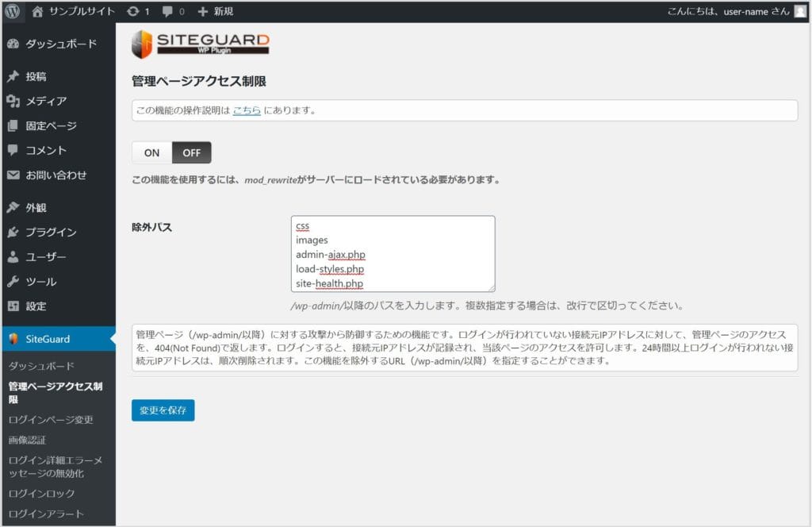Open SiteGuard ダッシュボード submenu item
Viewport: 812px width, 527px height.
click(41, 367)
